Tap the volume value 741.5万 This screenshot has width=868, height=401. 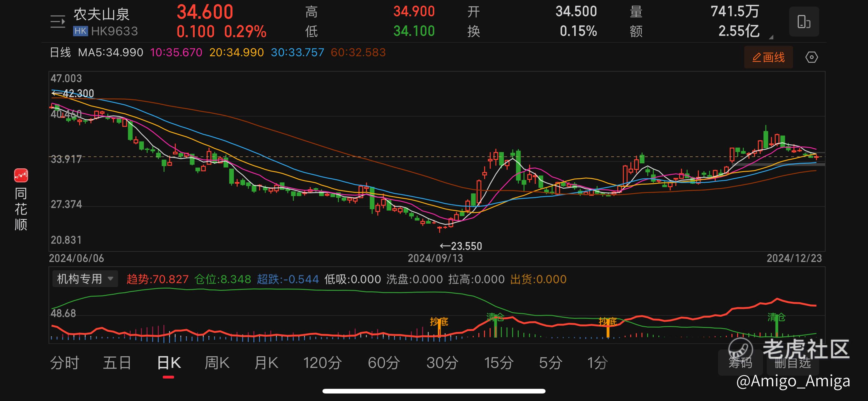coord(735,12)
